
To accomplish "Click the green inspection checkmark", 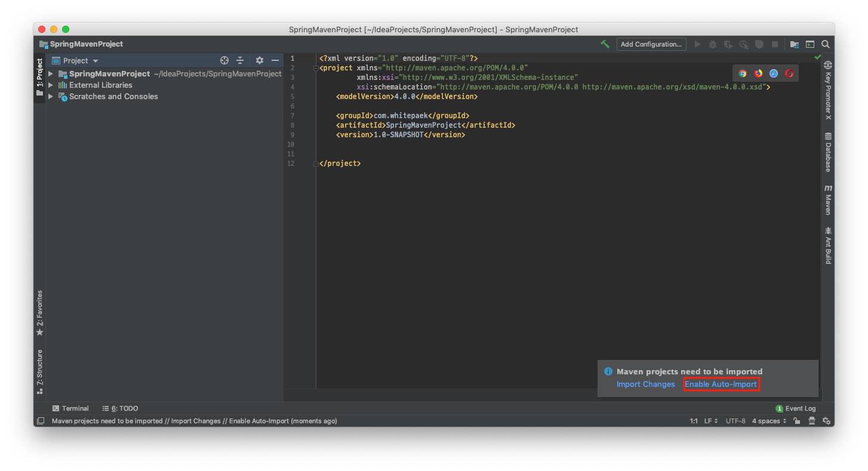I will [x=817, y=57].
